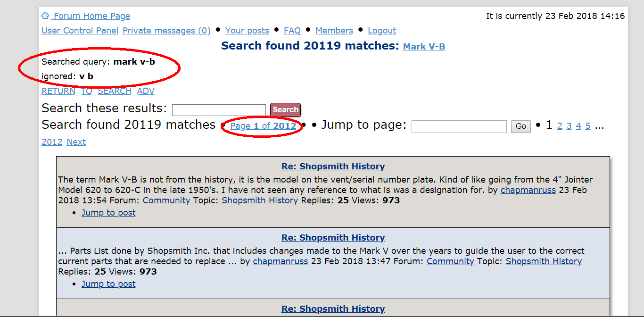
Task: Go to results page 2
Action: tap(560, 126)
